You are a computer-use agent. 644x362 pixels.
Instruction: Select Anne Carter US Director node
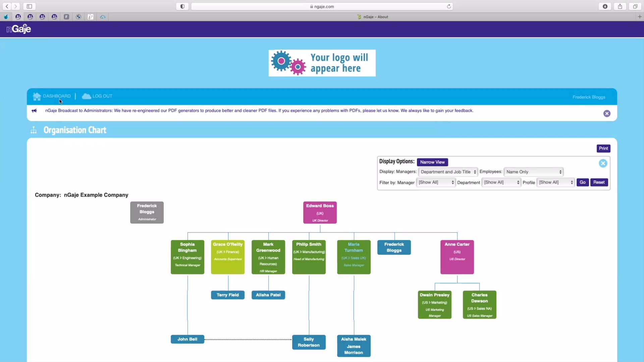point(457,257)
